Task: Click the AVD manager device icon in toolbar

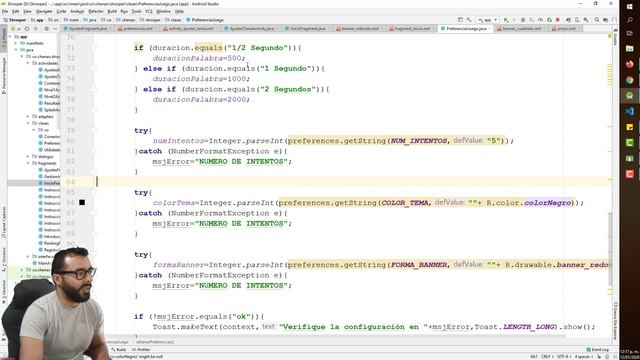Action: coord(577,20)
